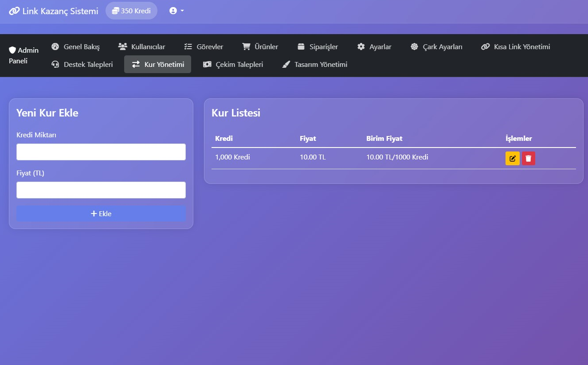The image size is (588, 365).
Task: Open Çark Ayarları tab
Action: point(436,47)
